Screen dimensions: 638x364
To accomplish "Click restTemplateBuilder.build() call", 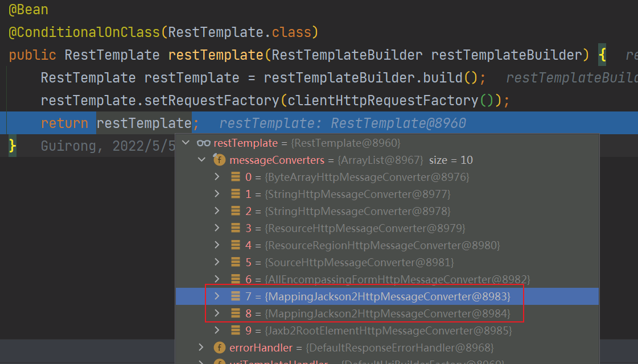I will point(371,78).
